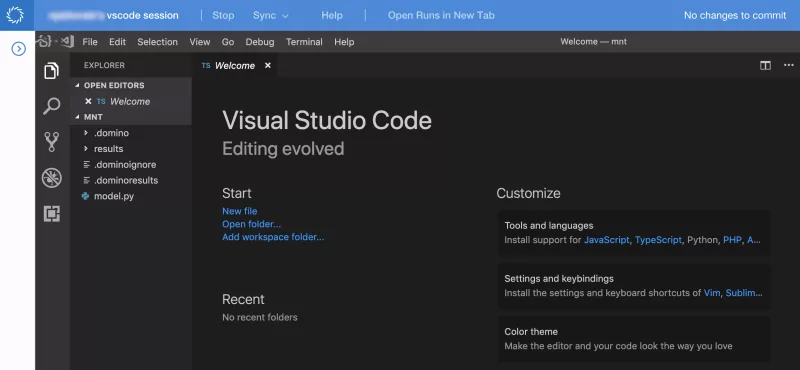Screen dimensions: 800x370
Task: Select the .dominoresults file
Action: (x=131, y=181)
